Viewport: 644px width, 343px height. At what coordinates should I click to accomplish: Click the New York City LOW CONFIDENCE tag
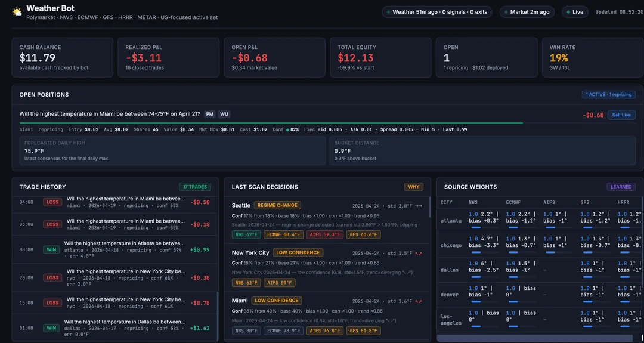click(x=298, y=253)
